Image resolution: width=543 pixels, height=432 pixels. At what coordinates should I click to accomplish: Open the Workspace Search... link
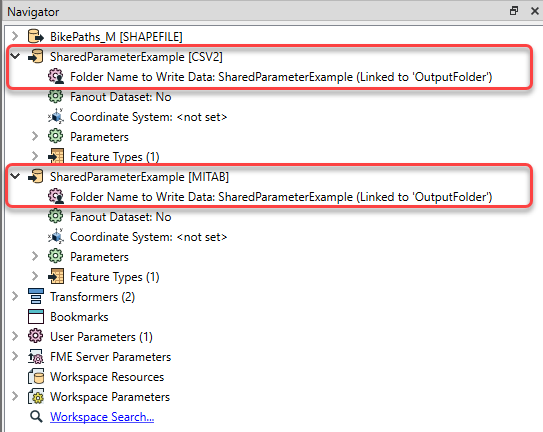tap(102, 417)
